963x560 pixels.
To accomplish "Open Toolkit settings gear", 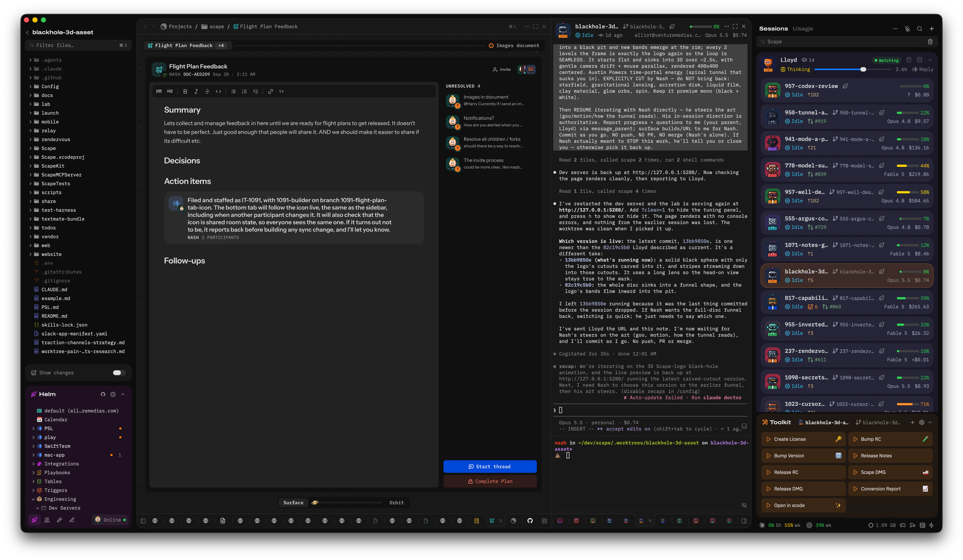I will (x=921, y=422).
